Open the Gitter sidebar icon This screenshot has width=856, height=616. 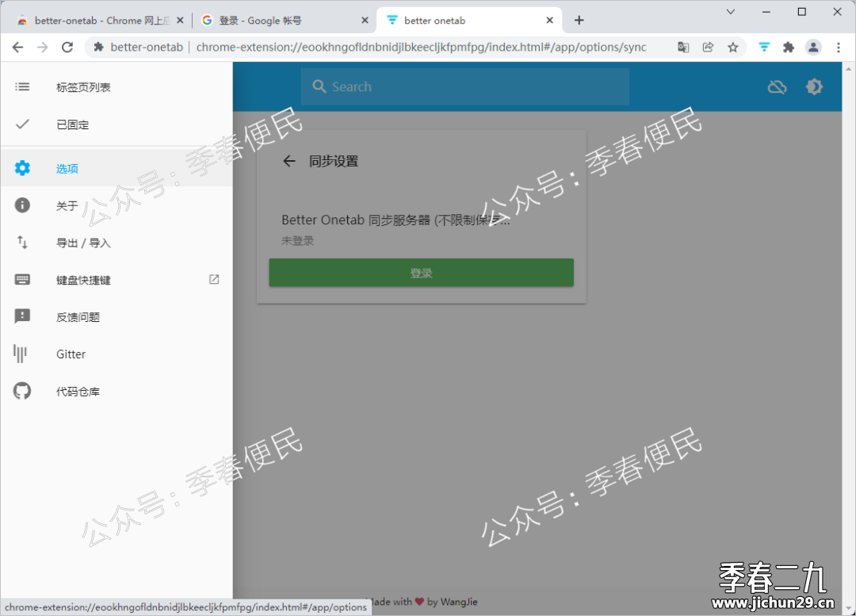coord(20,354)
